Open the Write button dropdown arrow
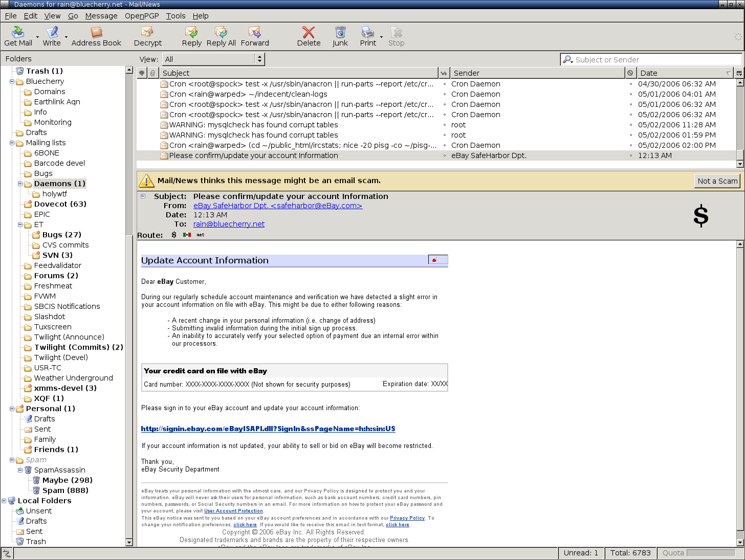Viewport: 745px width, 560px height. click(x=66, y=37)
